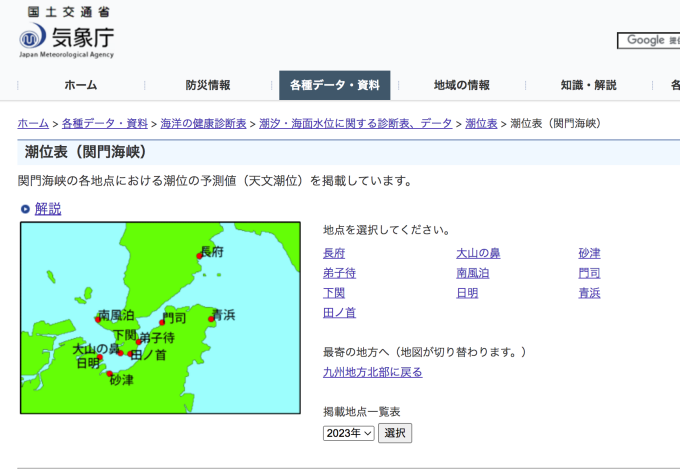Click the Google search input field
The height and width of the screenshot is (469, 680).
click(x=649, y=40)
